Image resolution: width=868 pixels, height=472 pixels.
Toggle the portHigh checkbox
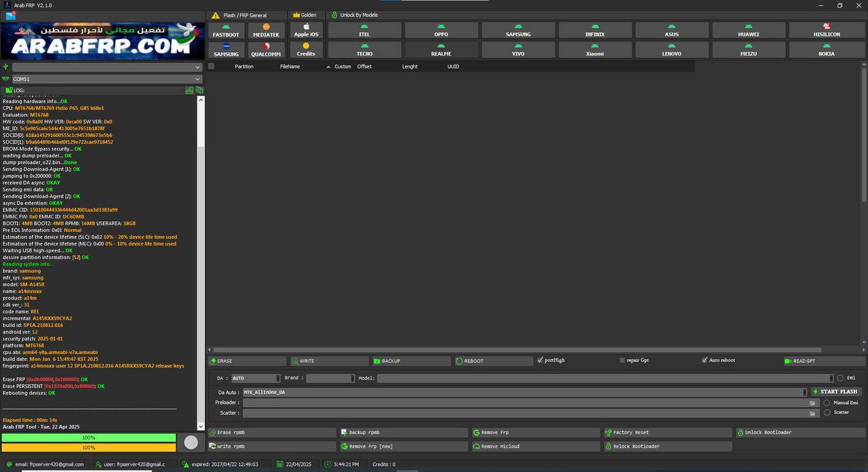pyautogui.click(x=540, y=360)
